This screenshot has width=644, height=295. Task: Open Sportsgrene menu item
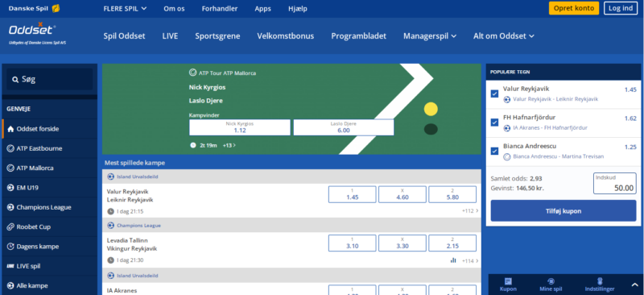pos(217,36)
